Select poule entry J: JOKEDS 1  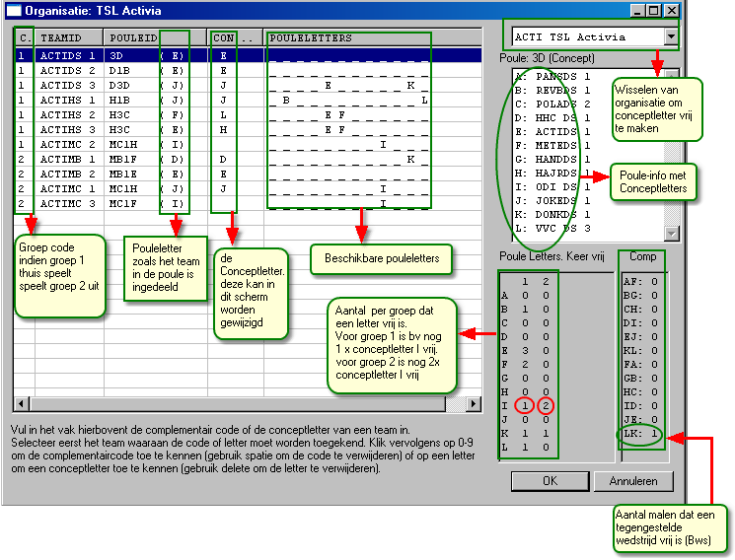pyautogui.click(x=553, y=200)
